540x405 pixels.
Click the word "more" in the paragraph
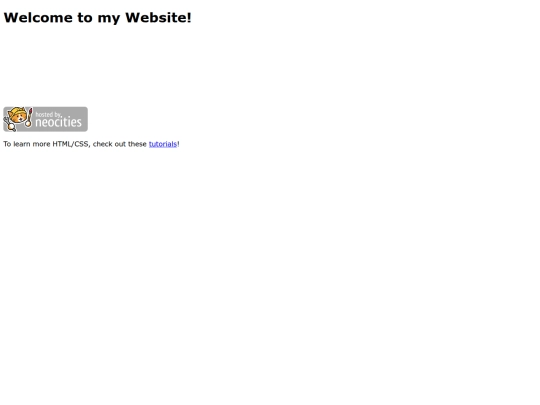pyautogui.click(x=41, y=144)
